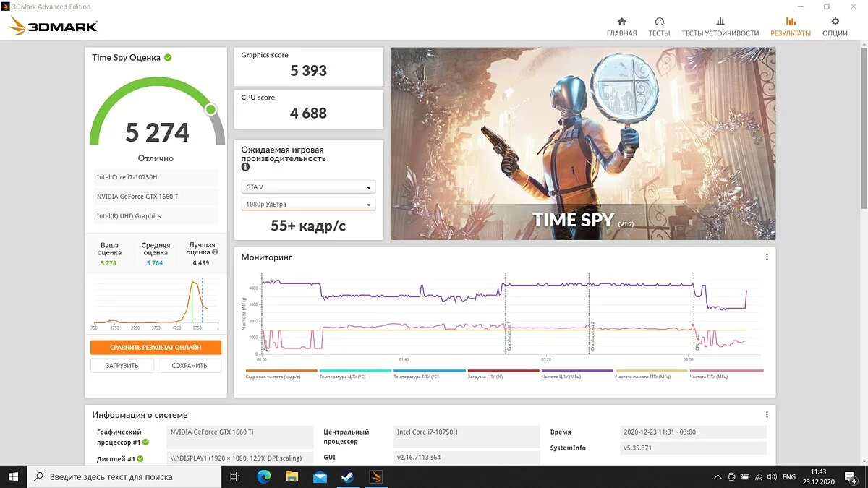Launch Microsoft Edge from taskbar
The height and width of the screenshot is (488, 868).
pos(263,476)
